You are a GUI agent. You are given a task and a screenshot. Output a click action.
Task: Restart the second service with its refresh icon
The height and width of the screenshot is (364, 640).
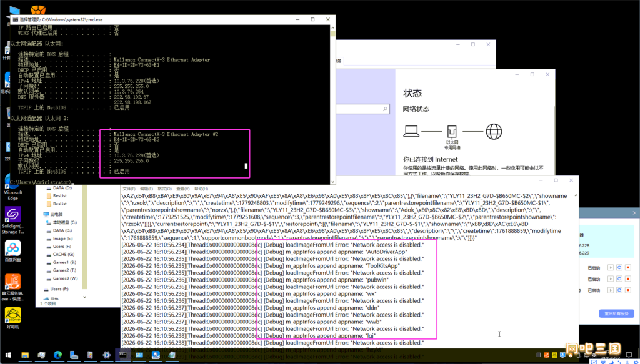pos(619,279)
